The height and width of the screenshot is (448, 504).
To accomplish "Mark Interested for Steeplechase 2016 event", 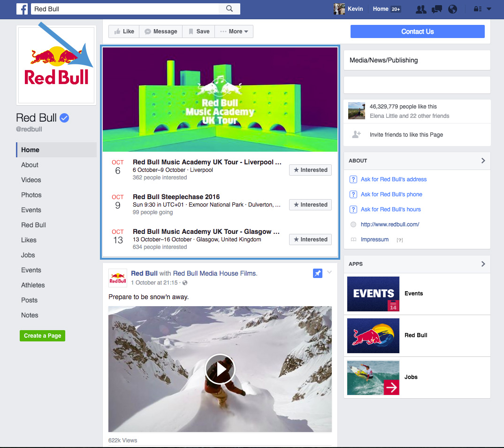I will (310, 205).
